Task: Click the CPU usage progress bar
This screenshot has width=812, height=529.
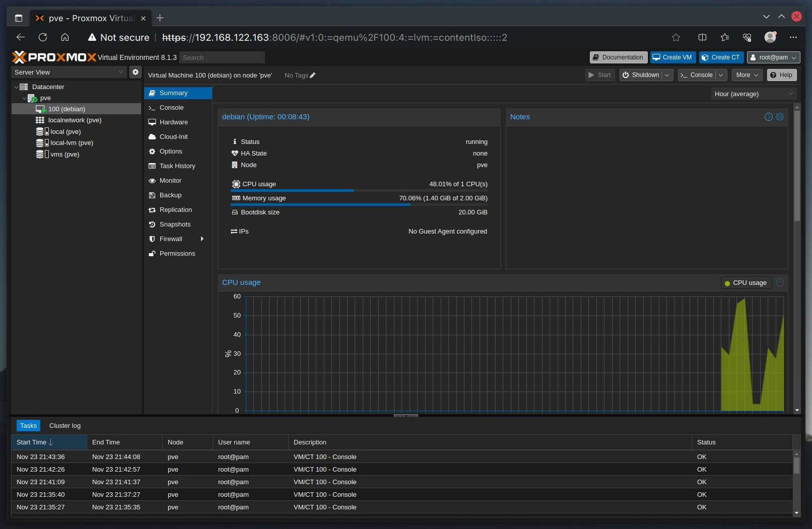Action: (x=359, y=191)
